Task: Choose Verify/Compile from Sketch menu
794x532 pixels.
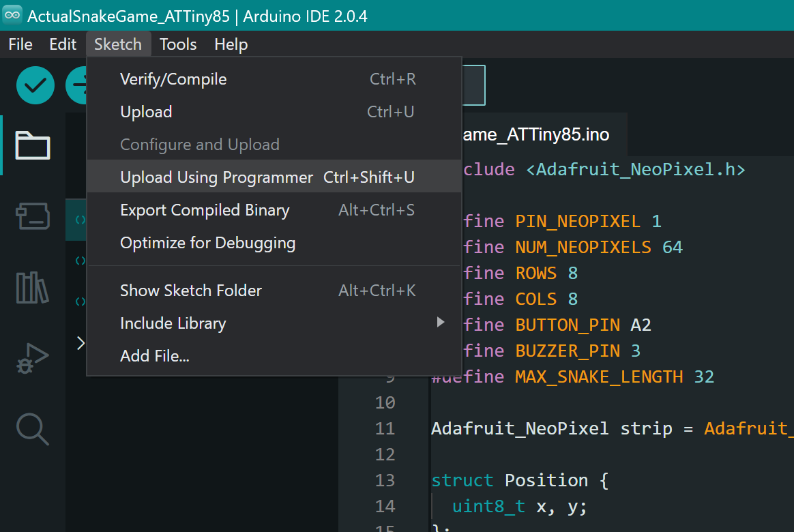Action: point(274,79)
